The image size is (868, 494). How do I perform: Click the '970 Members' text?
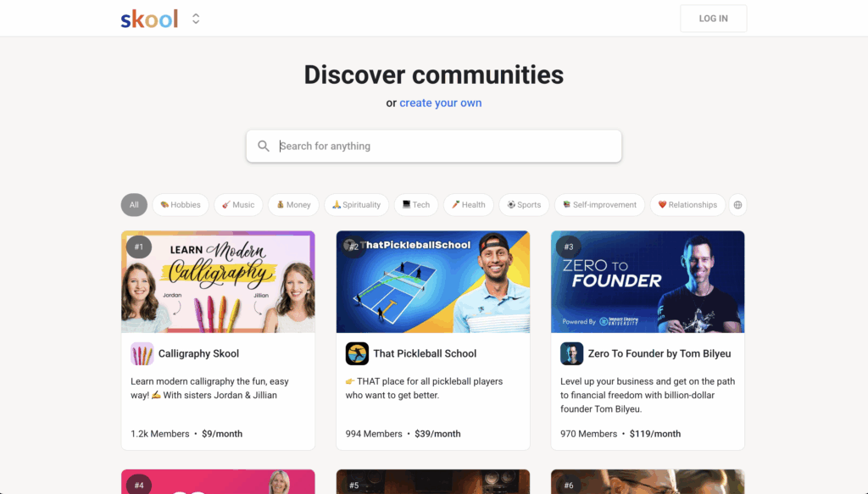click(588, 434)
